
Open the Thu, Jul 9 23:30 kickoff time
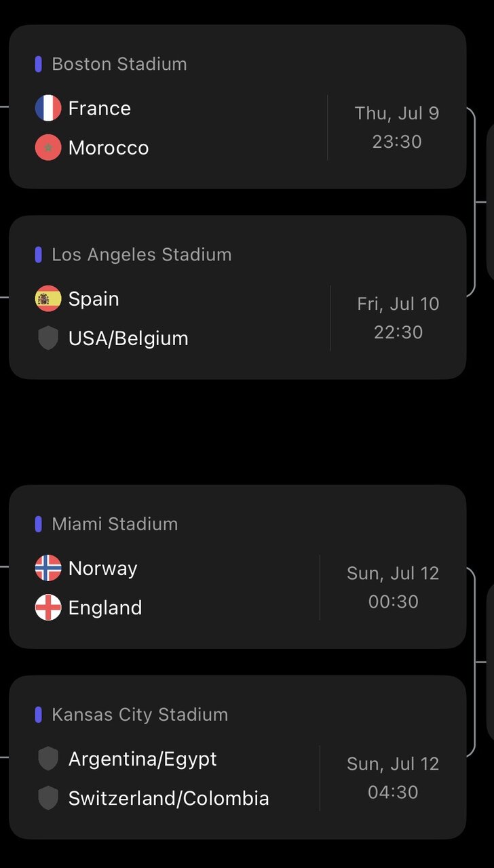pyautogui.click(x=397, y=127)
